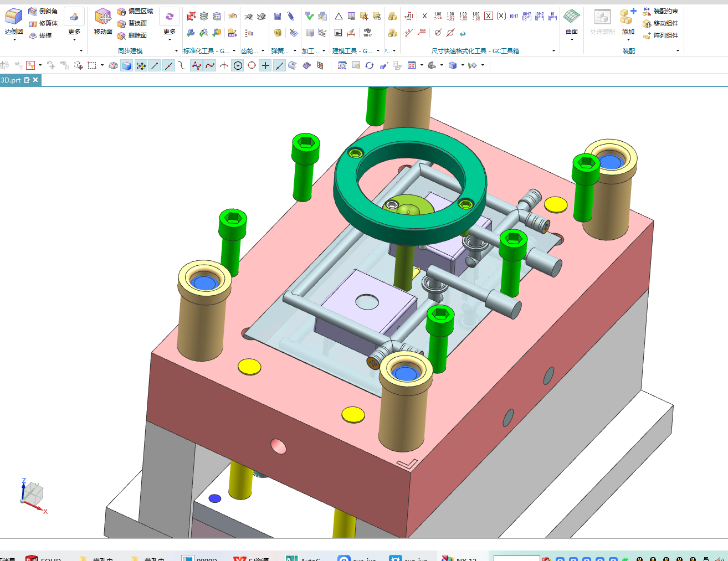Open the selection filter dropdown arrow
The width and height of the screenshot is (728, 561).
(x=40, y=65)
